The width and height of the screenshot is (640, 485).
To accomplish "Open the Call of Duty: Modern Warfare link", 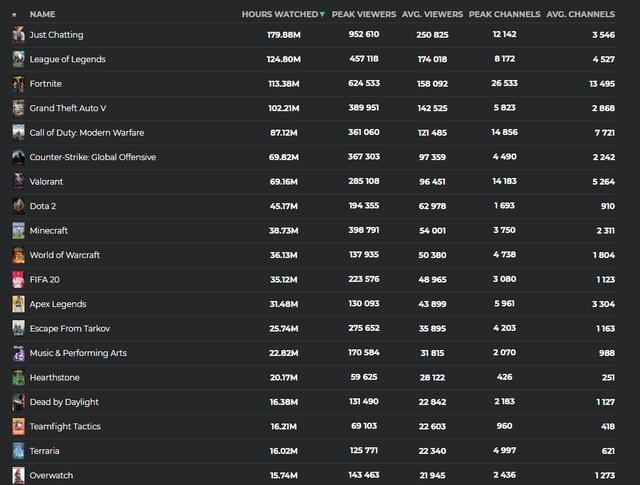I will tap(87, 133).
